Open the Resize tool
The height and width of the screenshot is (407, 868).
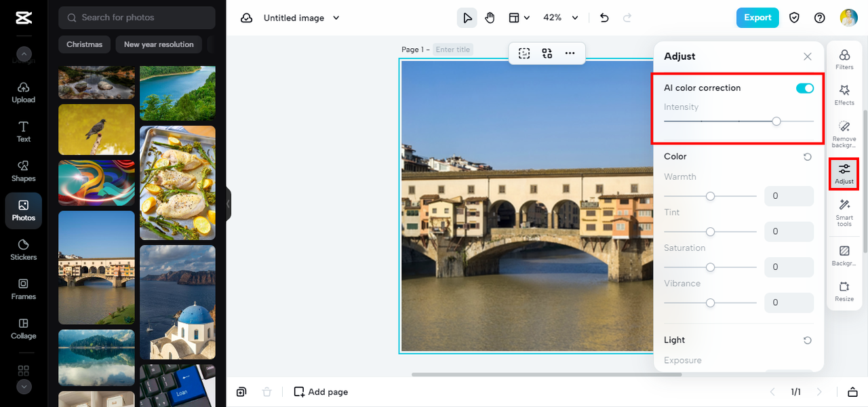coord(844,292)
